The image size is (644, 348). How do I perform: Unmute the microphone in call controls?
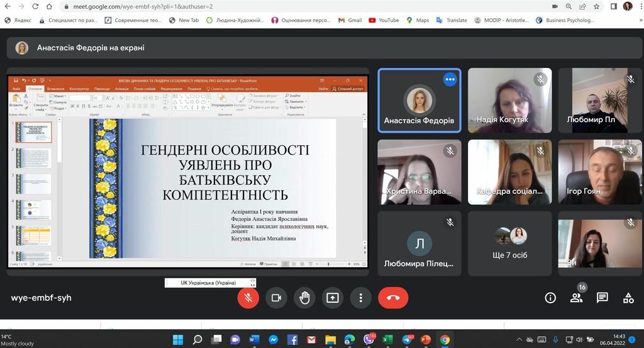[x=248, y=298]
